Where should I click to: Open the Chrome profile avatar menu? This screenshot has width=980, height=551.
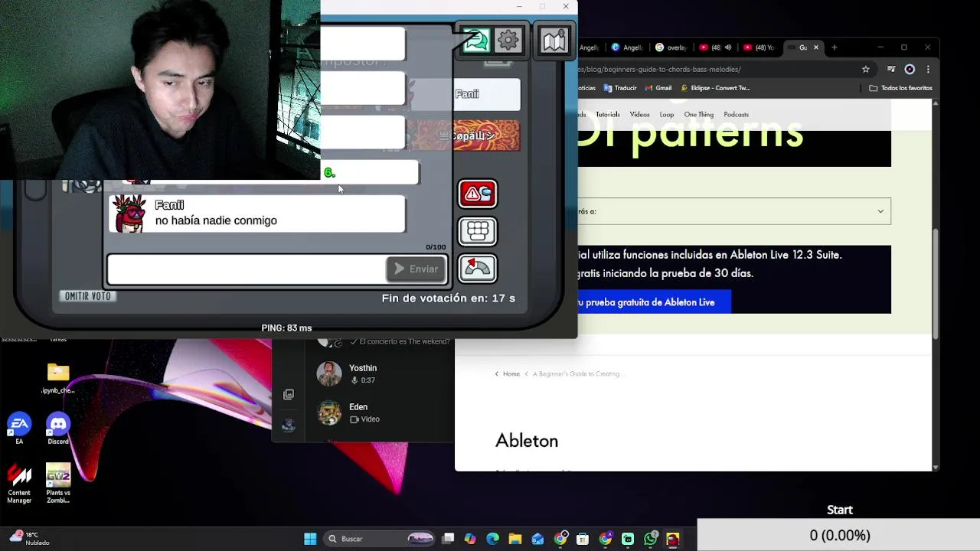[x=910, y=69]
